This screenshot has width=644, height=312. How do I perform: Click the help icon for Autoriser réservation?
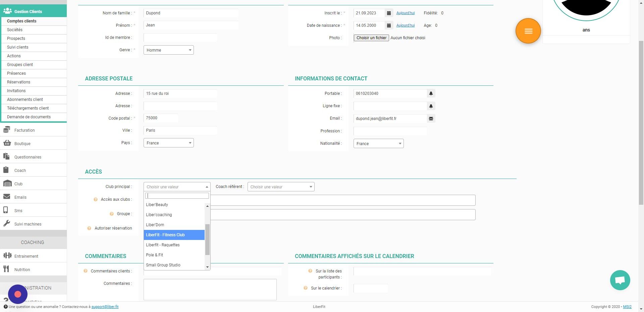pos(89,228)
